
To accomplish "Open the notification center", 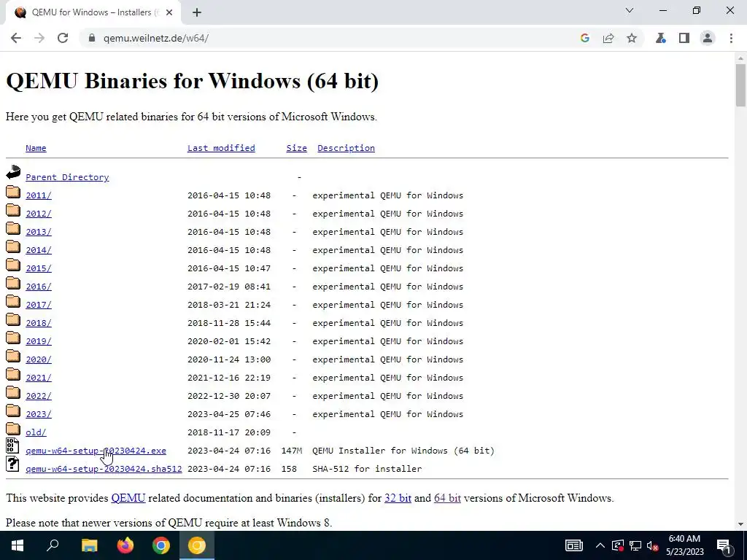I will click(724, 545).
